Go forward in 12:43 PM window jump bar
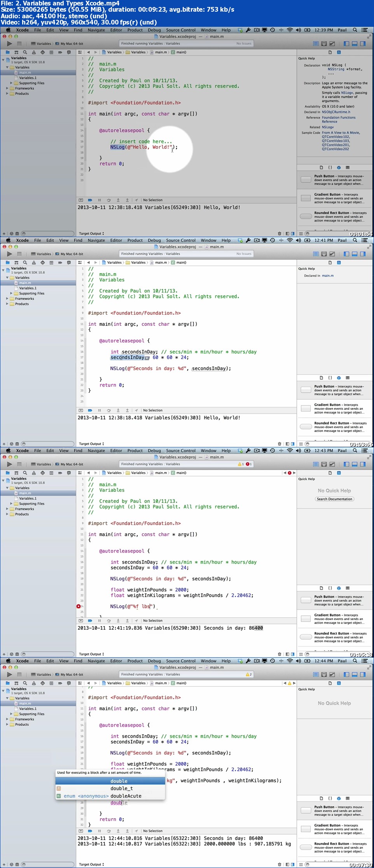This screenshot has height=868, width=374. tap(96, 473)
